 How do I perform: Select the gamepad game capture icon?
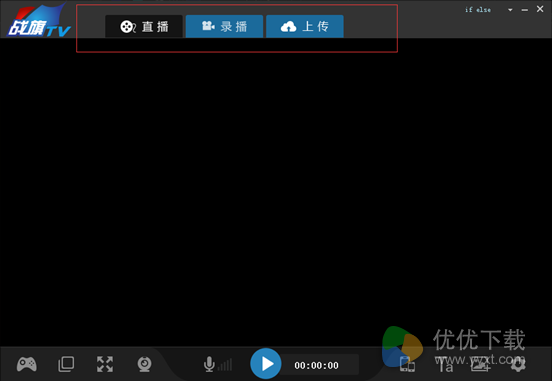tap(27, 364)
